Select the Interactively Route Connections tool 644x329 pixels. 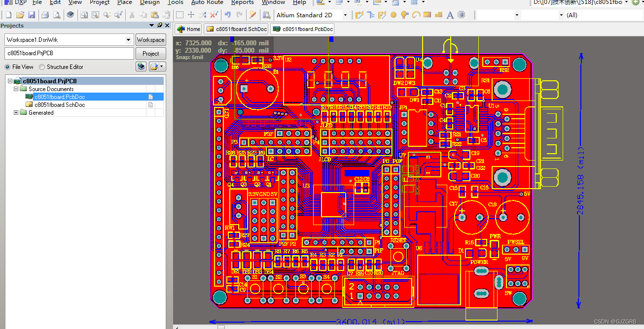pyautogui.click(x=359, y=15)
